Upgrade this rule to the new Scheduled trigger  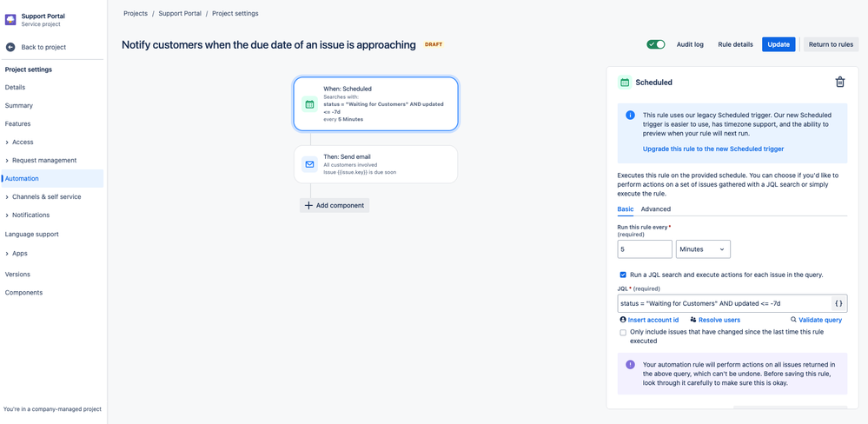pyautogui.click(x=713, y=149)
